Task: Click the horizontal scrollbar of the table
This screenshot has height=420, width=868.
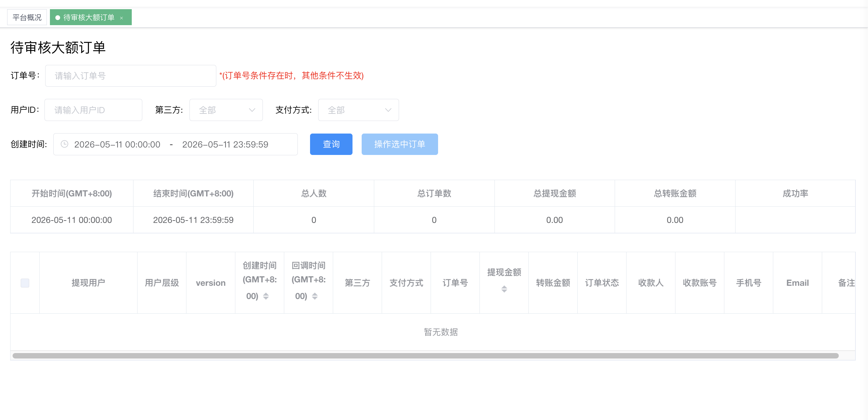Action: pos(426,356)
